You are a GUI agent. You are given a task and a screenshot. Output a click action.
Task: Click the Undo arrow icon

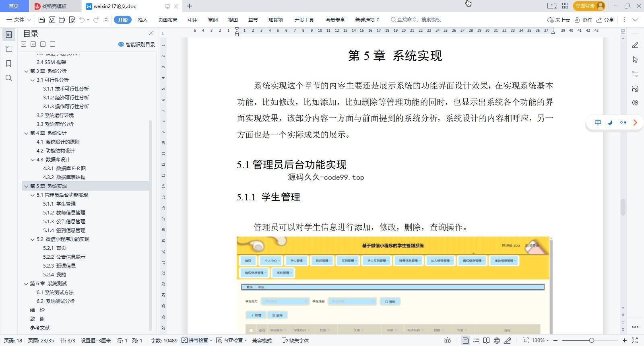point(82,20)
